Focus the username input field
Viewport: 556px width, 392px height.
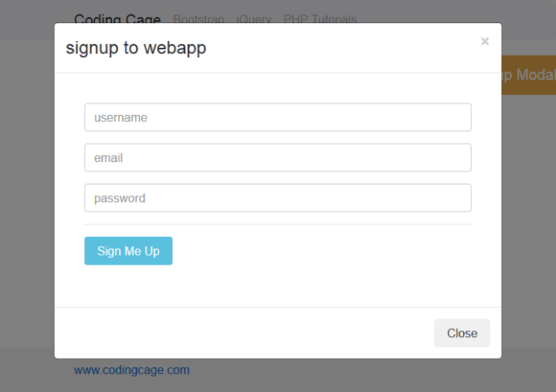coord(277,117)
